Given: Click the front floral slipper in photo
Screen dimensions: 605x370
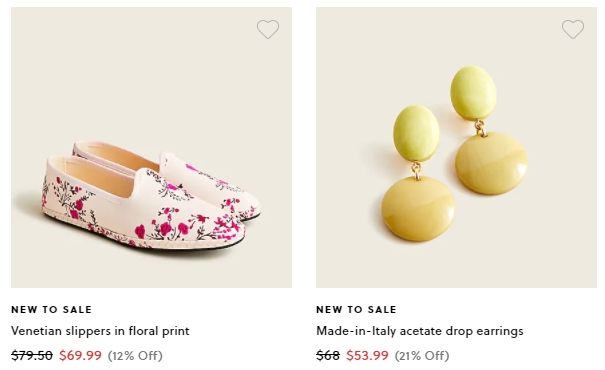Looking at the screenshot, I should [143, 203].
